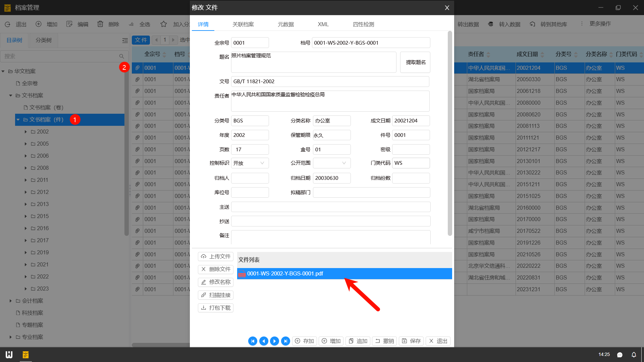The height and width of the screenshot is (362, 644).
Task: Expand the 会计档案 tree node
Action: (x=11, y=301)
